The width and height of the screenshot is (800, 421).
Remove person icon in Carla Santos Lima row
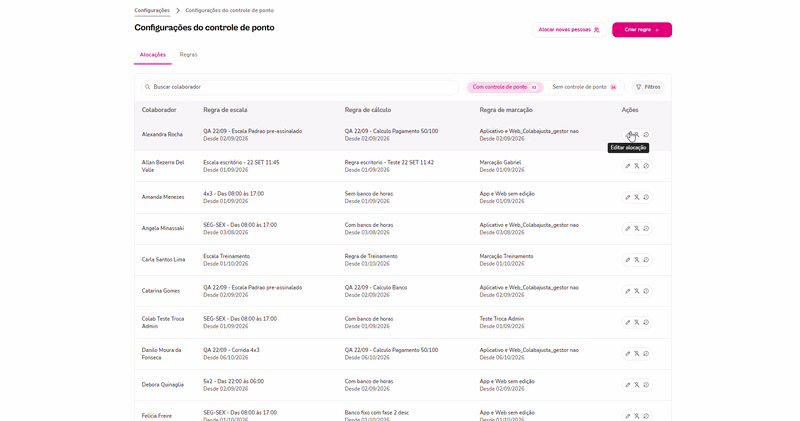click(x=637, y=260)
